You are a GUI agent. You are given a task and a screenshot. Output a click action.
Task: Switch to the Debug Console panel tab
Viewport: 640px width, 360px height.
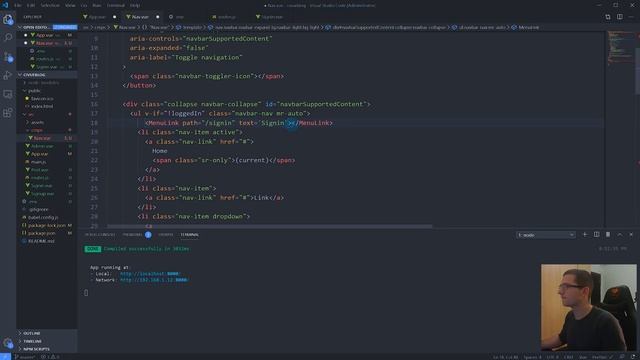100,235
